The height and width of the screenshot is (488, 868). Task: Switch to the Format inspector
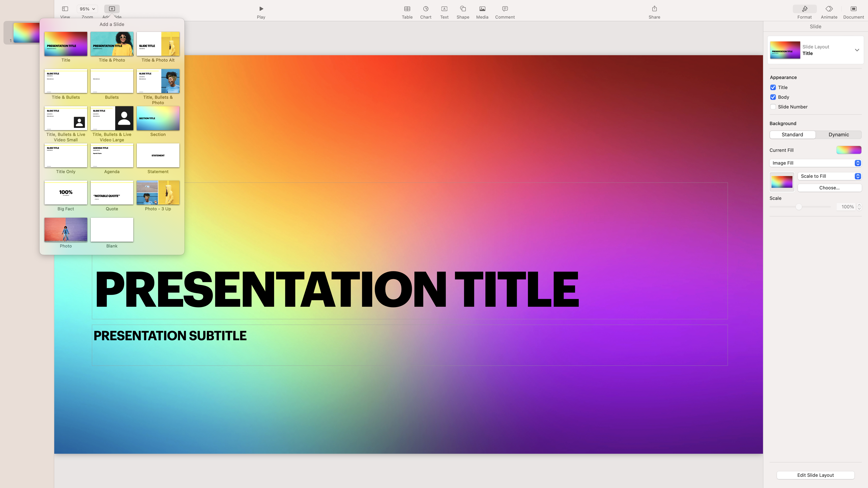tap(805, 9)
